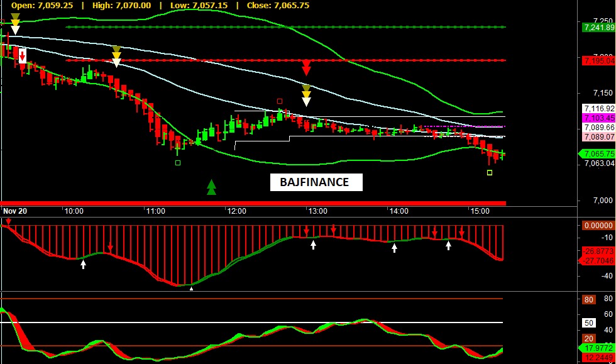The height and width of the screenshot is (364, 616).
Task: Click the oscillator 80 level label
Action: pyautogui.click(x=589, y=300)
